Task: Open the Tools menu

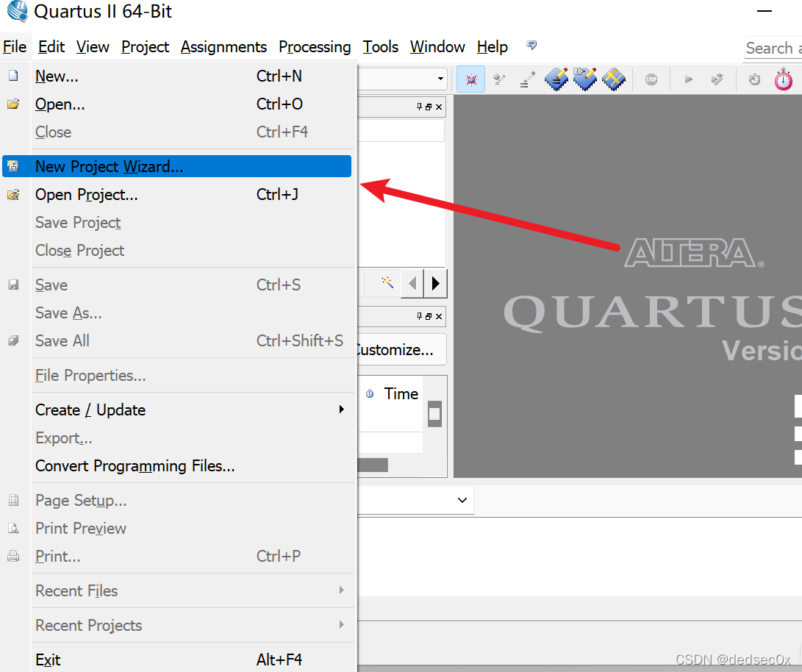Action: point(381,47)
